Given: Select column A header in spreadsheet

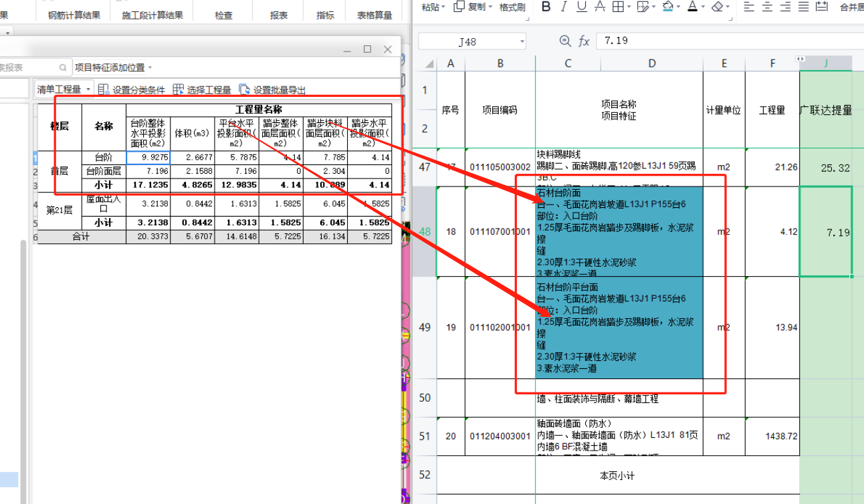Looking at the screenshot, I should pyautogui.click(x=451, y=64).
